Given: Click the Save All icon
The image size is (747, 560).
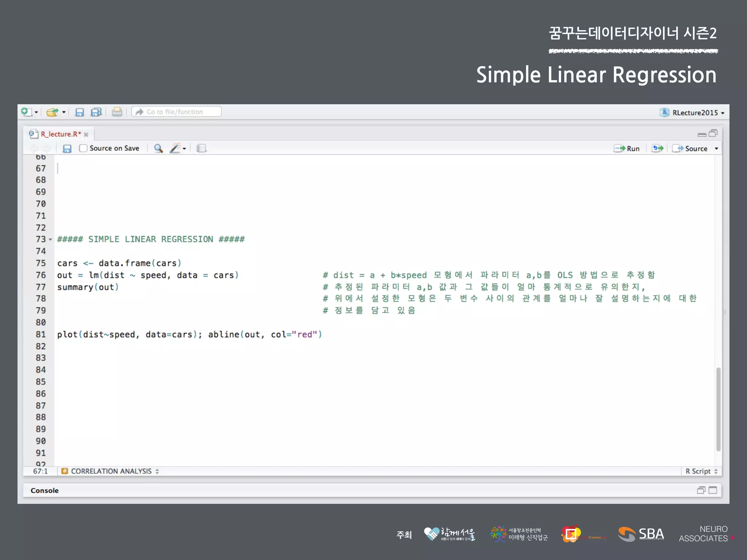Looking at the screenshot, I should [96, 112].
